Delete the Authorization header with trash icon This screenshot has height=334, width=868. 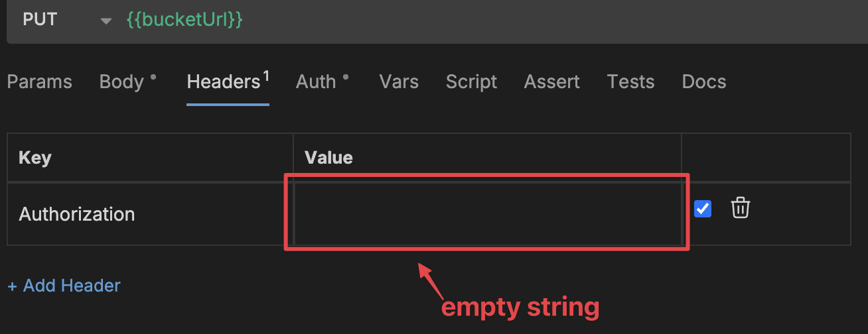pos(740,208)
